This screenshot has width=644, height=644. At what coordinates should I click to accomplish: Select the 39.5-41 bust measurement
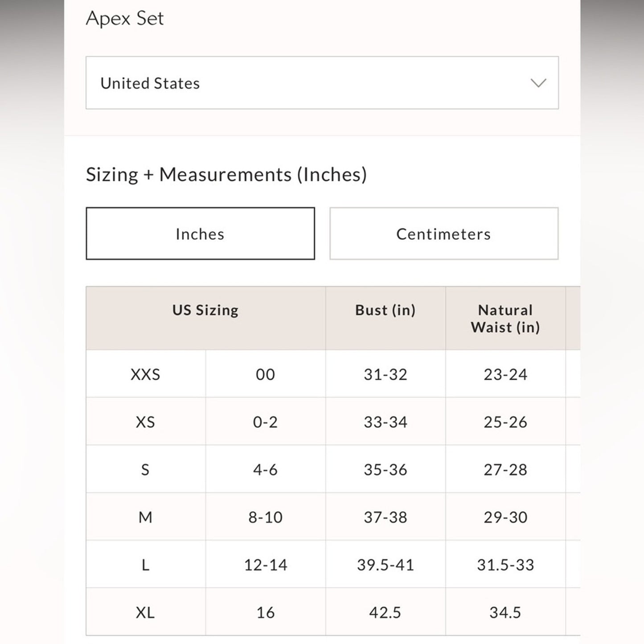(385, 565)
